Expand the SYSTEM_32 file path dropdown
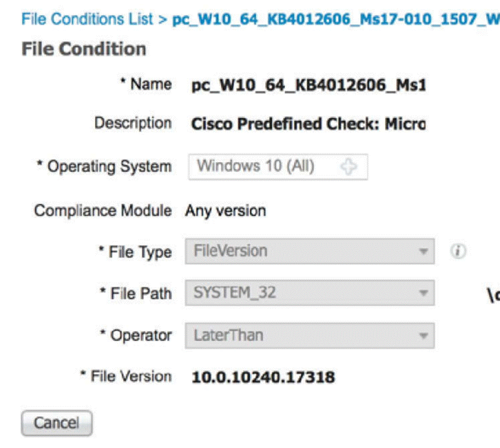 [x=309, y=293]
